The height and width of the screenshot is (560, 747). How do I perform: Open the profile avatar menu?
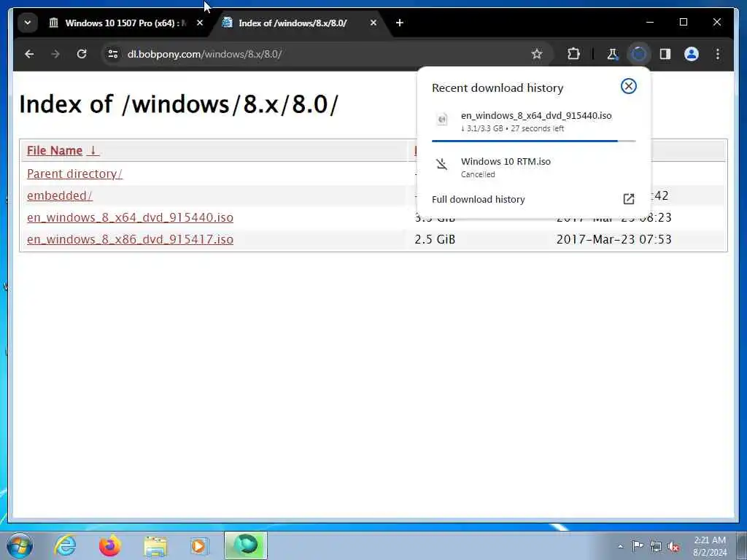(x=692, y=54)
